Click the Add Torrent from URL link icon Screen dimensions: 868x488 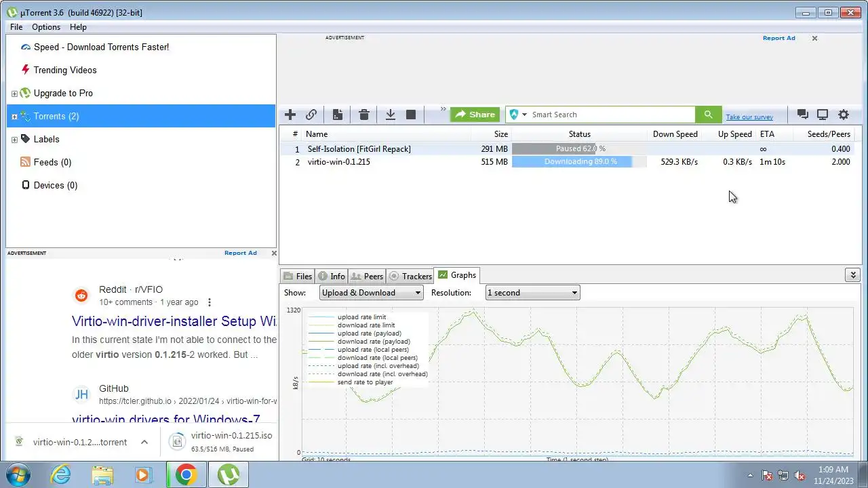[311, 115]
